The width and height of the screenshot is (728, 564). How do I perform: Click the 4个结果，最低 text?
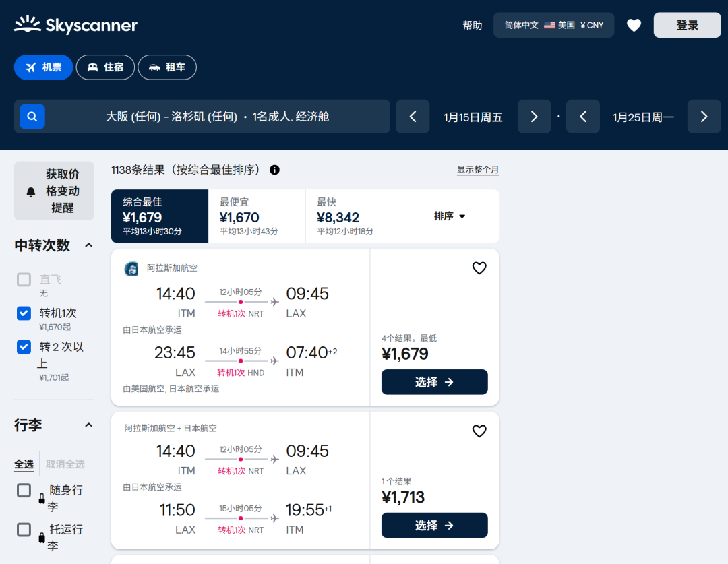(409, 338)
